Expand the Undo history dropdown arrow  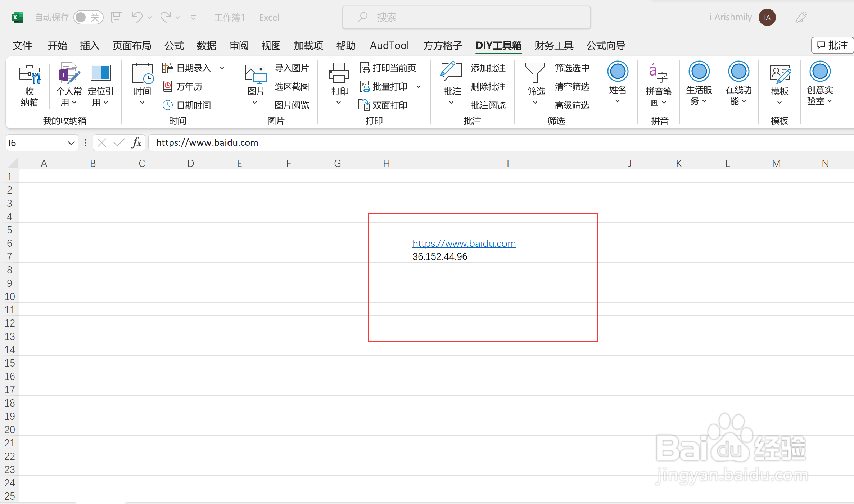click(150, 17)
